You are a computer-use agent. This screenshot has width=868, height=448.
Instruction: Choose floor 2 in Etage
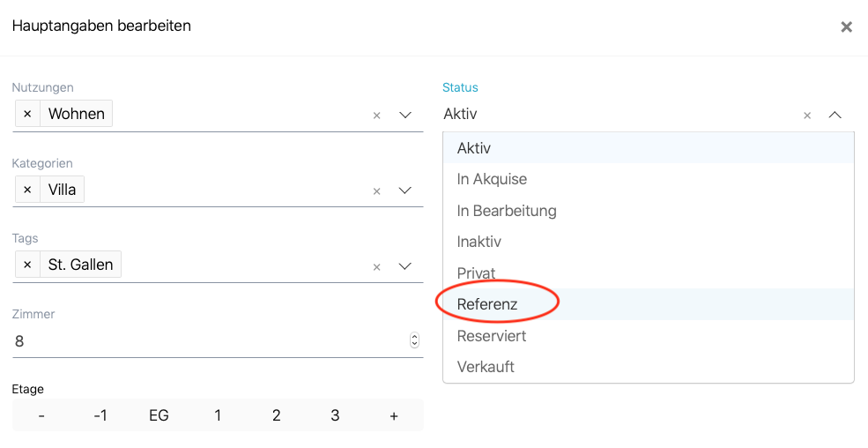click(x=276, y=415)
